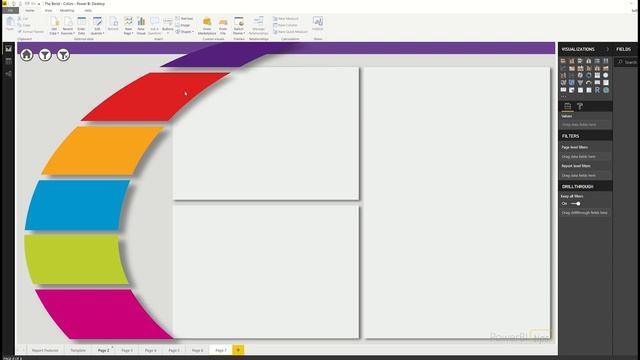Select the donut chart visualization
The height and width of the screenshot is (360, 640).
[589, 75]
